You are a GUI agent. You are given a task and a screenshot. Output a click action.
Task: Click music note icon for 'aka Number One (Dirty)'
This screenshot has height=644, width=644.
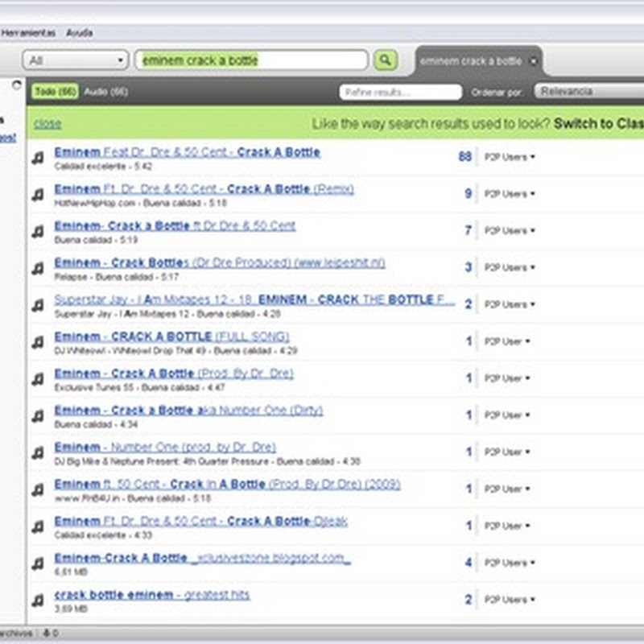[x=38, y=416]
